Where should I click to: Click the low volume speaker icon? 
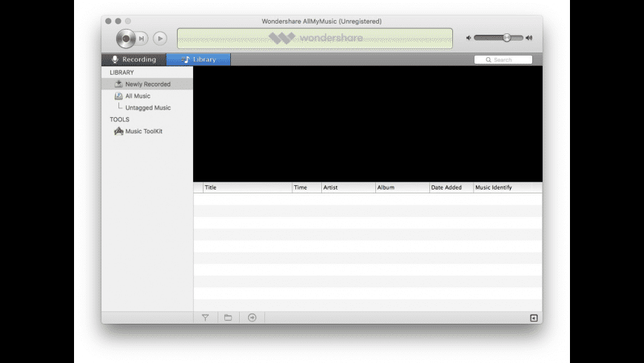coord(469,38)
